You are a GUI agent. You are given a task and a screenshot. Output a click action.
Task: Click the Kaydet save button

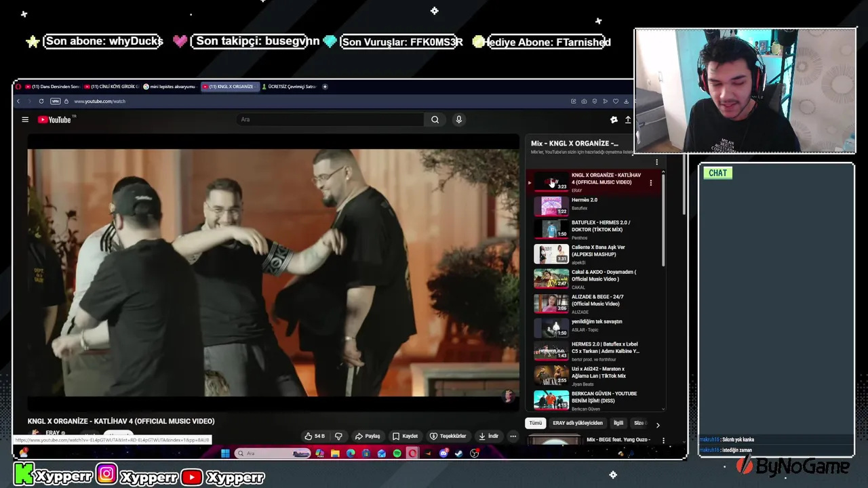pos(405,436)
